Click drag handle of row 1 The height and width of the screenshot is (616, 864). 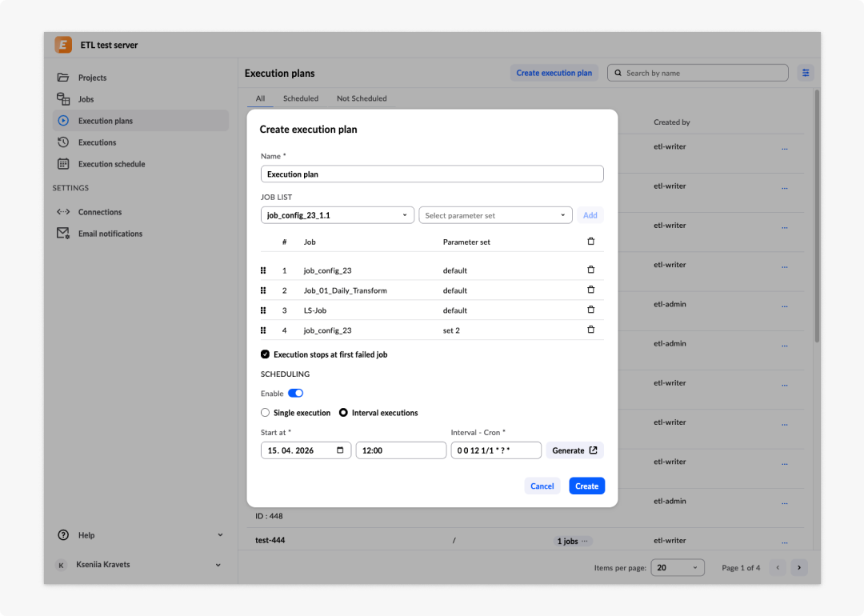click(263, 270)
